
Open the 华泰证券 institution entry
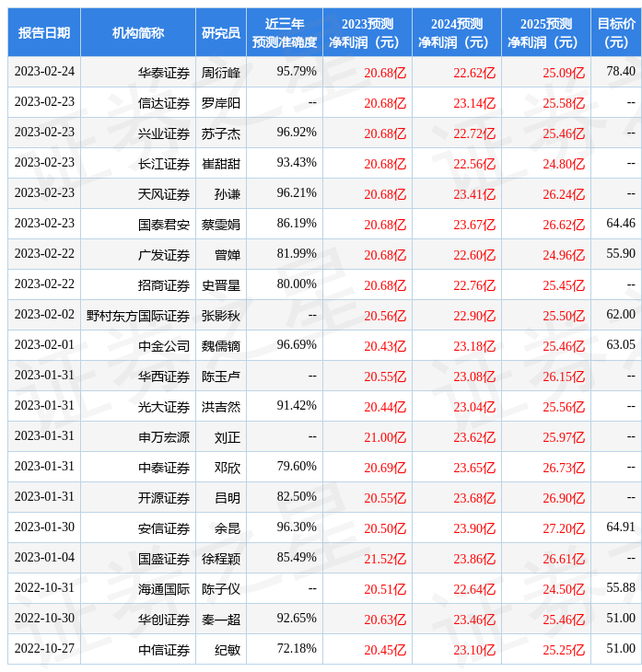point(164,73)
